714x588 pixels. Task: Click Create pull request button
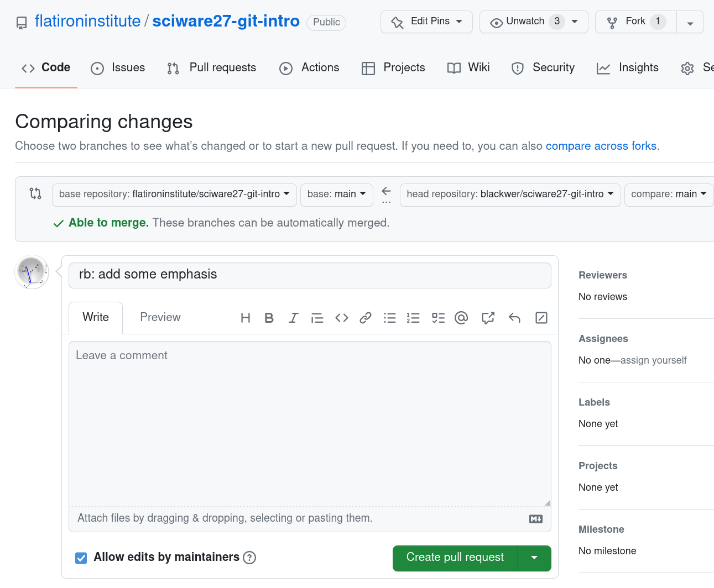click(455, 558)
